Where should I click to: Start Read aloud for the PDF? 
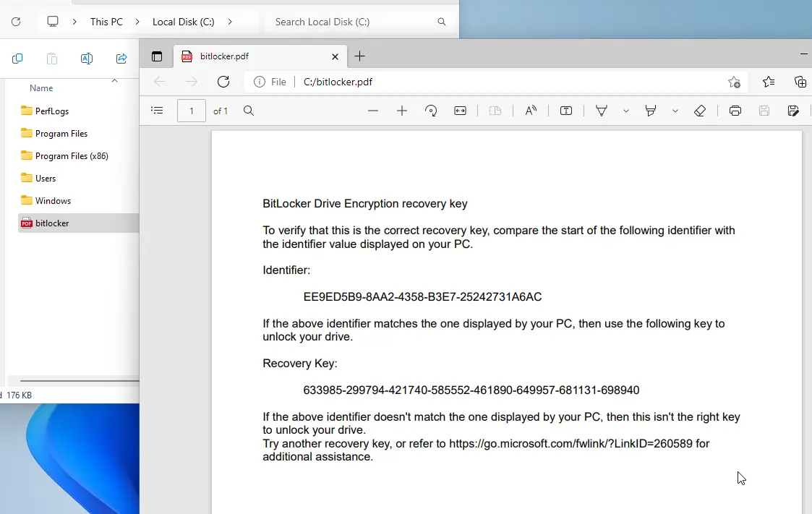(x=531, y=111)
